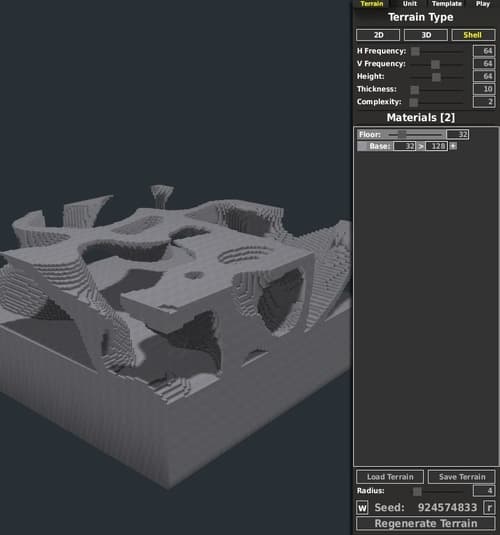Click the Save Terrain button
The image size is (500, 535).
pos(462,477)
